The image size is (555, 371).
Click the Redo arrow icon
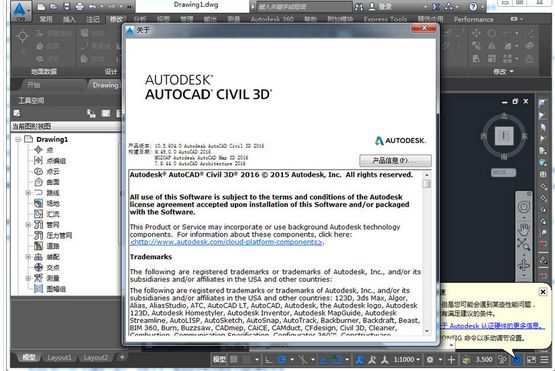tap(111, 6)
